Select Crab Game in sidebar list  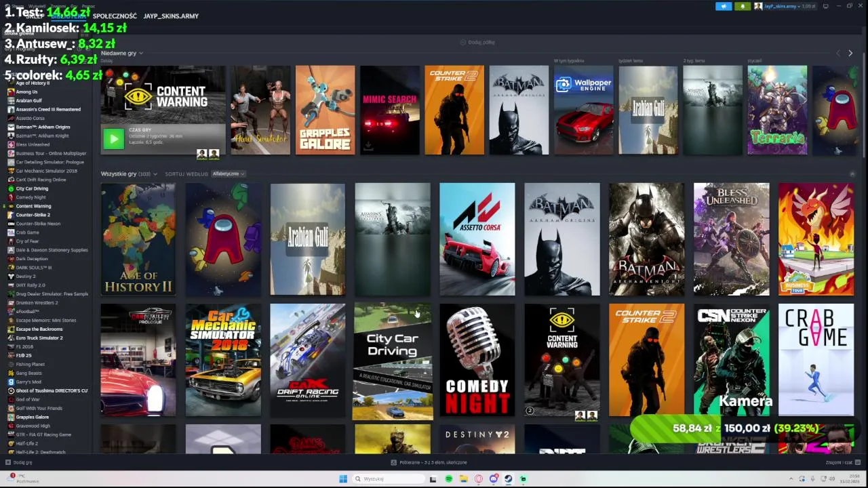point(27,232)
